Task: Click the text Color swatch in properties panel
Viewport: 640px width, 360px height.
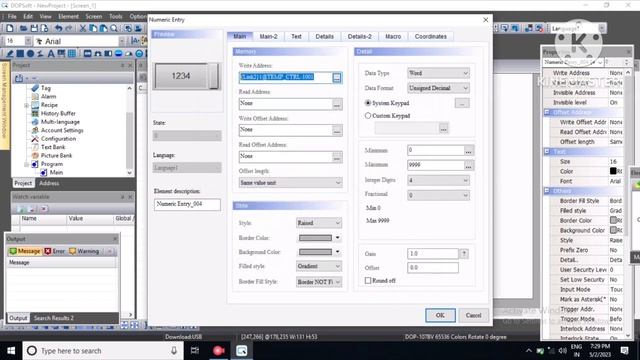Action: tap(613, 171)
